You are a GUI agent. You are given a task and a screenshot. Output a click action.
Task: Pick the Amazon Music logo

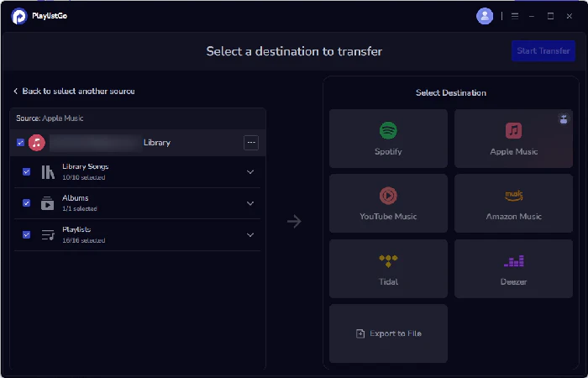coord(513,196)
